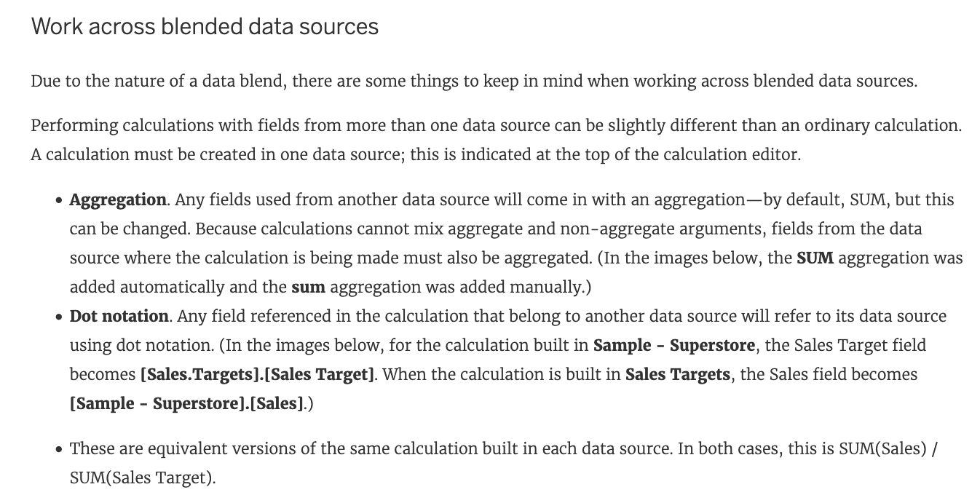
Task: Click the bold uppercase "SUM" word
Action: pos(815,258)
